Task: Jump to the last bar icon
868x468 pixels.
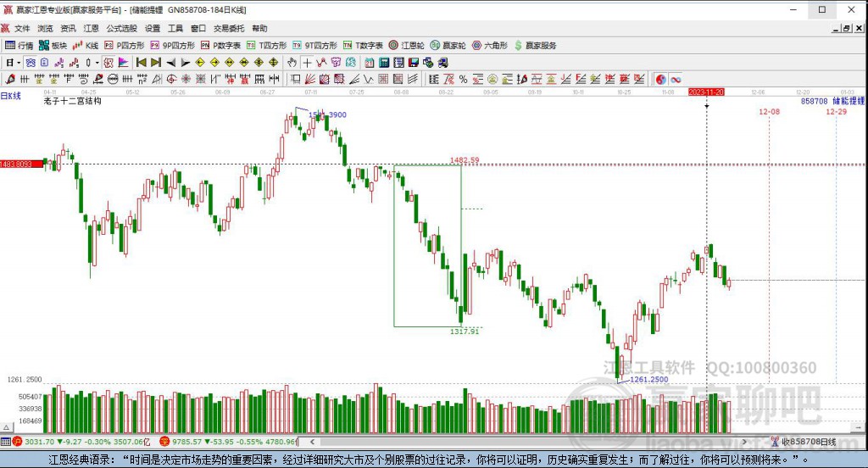Action: tap(156, 63)
